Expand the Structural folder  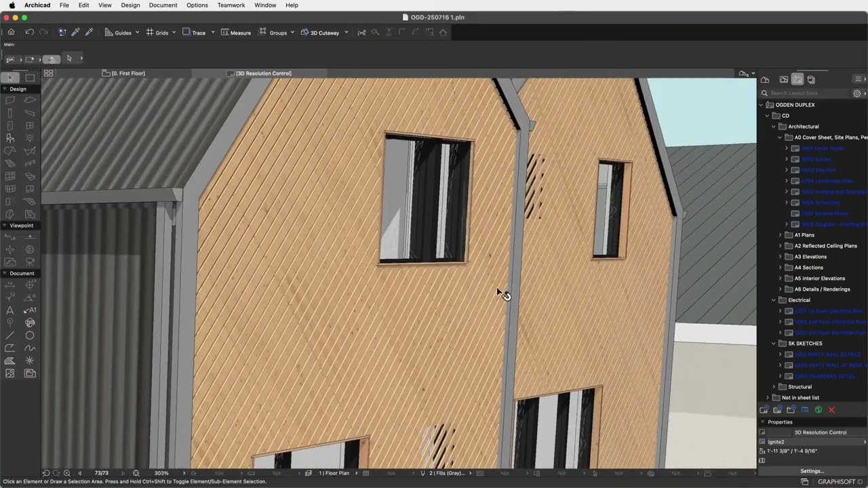774,387
